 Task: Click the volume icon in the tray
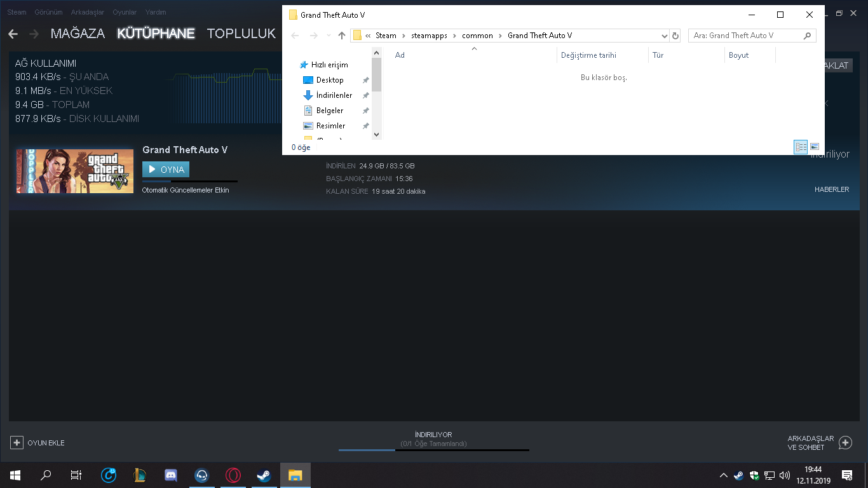click(x=785, y=475)
